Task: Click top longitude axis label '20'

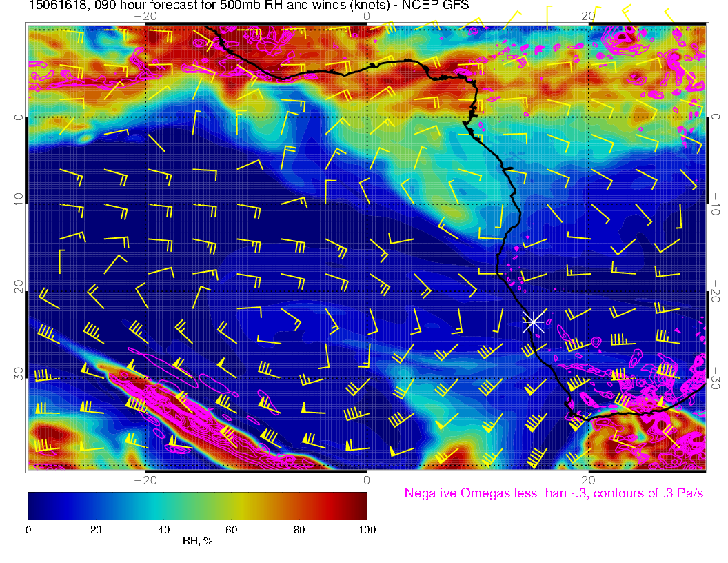Action: pos(588,16)
